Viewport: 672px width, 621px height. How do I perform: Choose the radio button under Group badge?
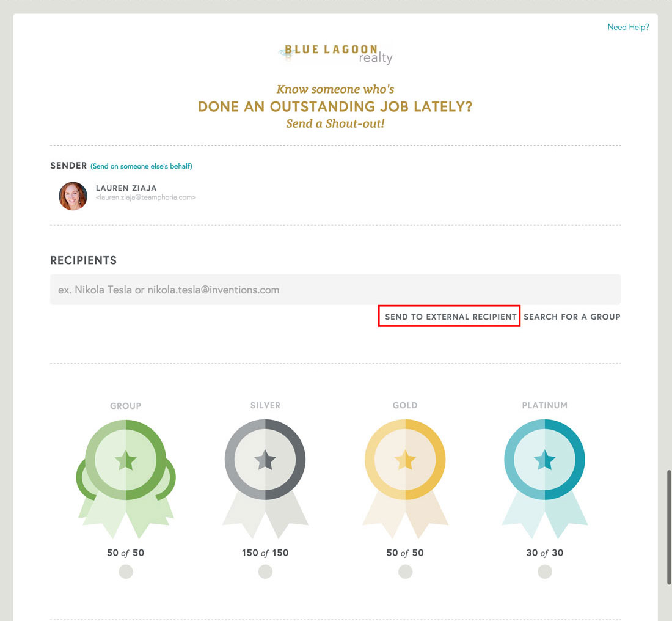click(126, 571)
